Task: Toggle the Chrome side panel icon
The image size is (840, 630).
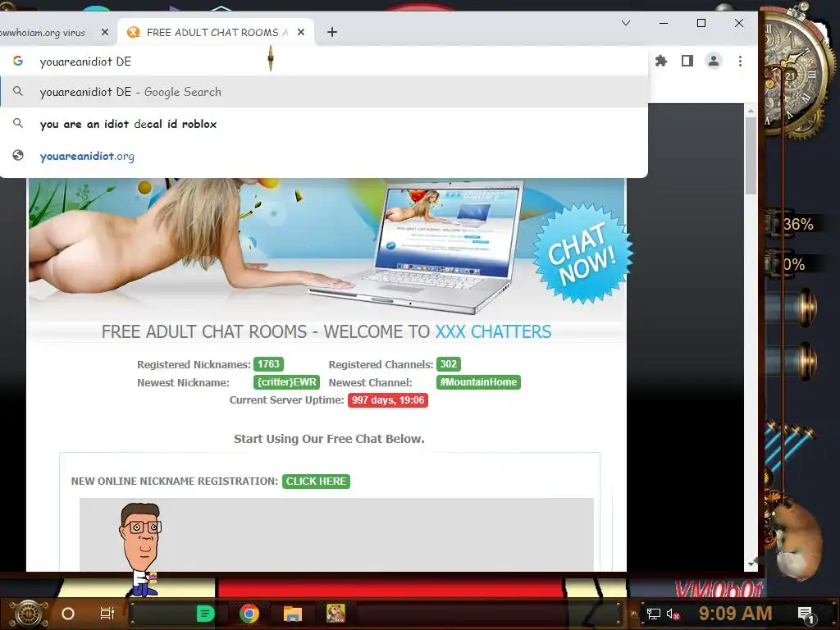Action: [687, 61]
